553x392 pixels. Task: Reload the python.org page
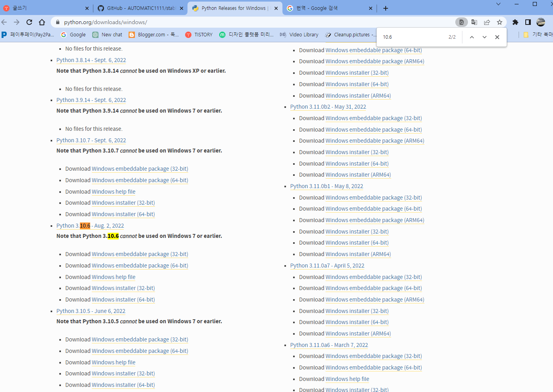click(x=29, y=22)
